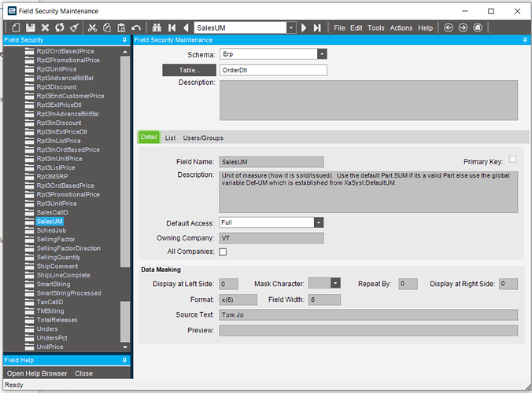Image resolution: width=532 pixels, height=393 pixels.
Task: Select SellingFactor in the field tree
Action: tap(56, 239)
